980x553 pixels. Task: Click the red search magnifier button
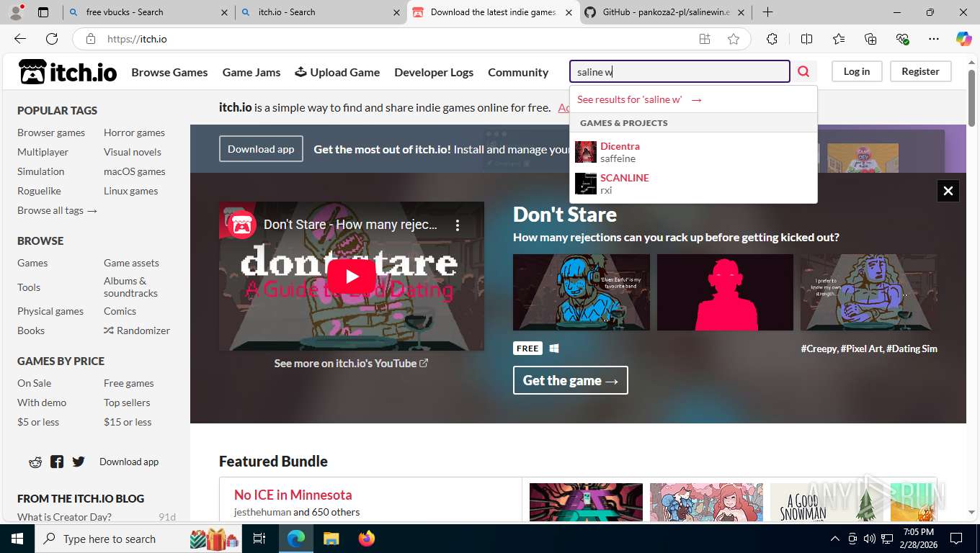tap(803, 71)
